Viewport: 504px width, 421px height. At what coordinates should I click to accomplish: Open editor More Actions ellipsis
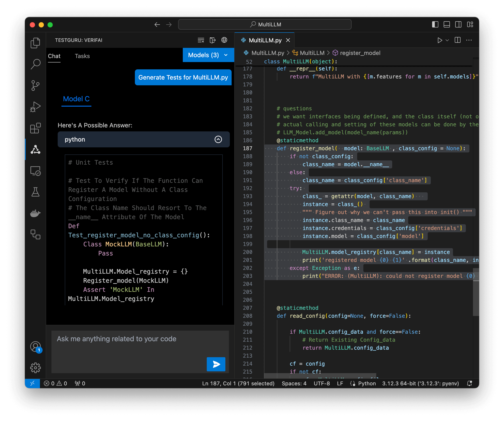tap(469, 40)
